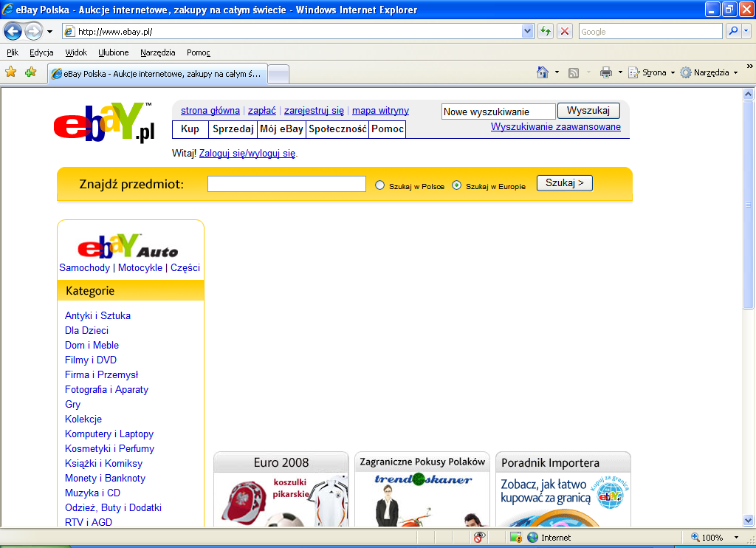The image size is (756, 548).
Task: Open the Widok menu
Action: pos(76,52)
